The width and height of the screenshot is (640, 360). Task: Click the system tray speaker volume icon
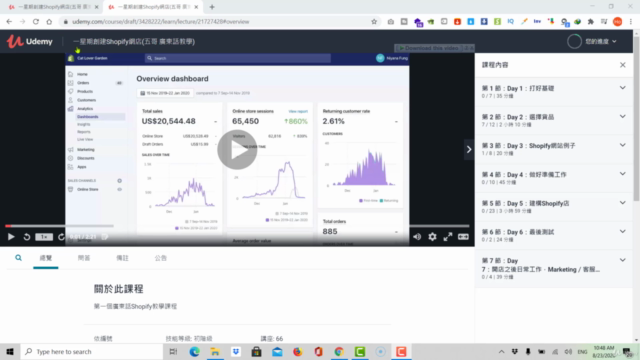click(x=568, y=351)
